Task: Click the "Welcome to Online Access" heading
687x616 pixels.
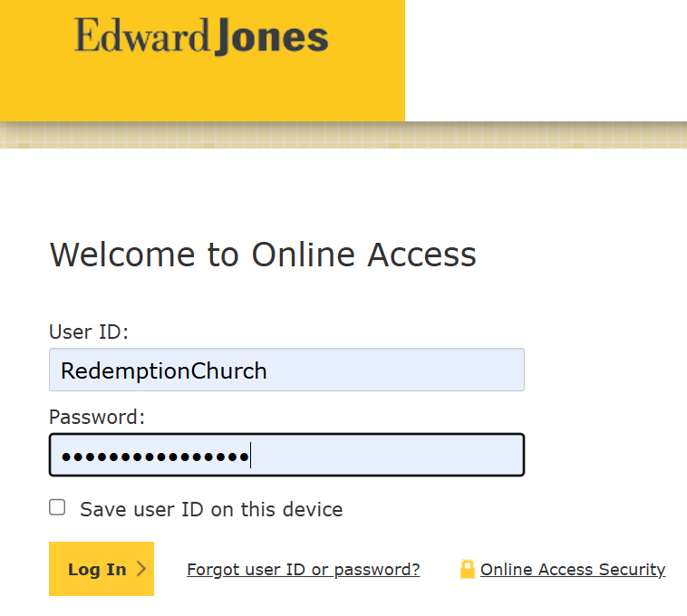Action: (x=263, y=255)
